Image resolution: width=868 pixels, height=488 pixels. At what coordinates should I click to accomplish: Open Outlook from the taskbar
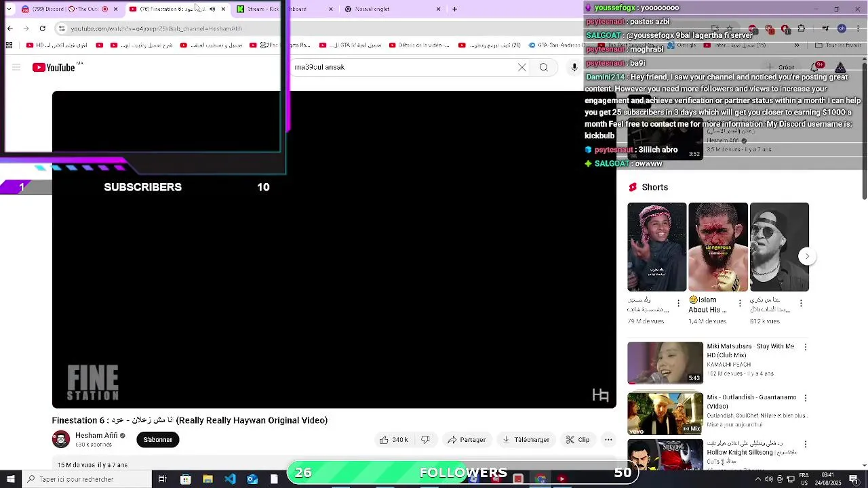tap(252, 479)
